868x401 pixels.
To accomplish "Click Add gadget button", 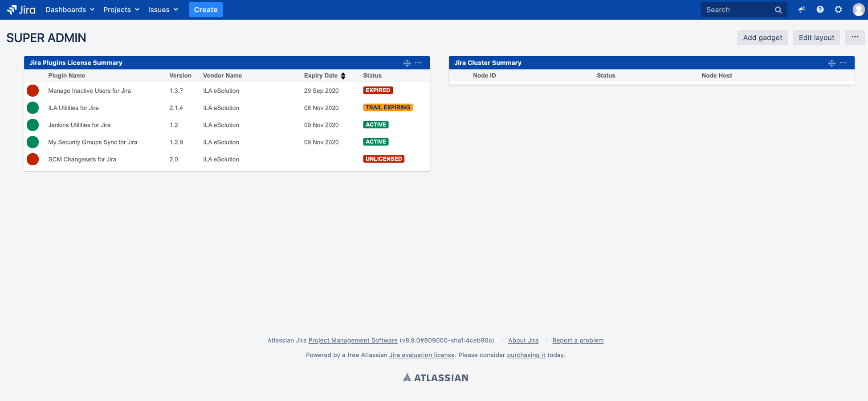I will click(x=762, y=37).
